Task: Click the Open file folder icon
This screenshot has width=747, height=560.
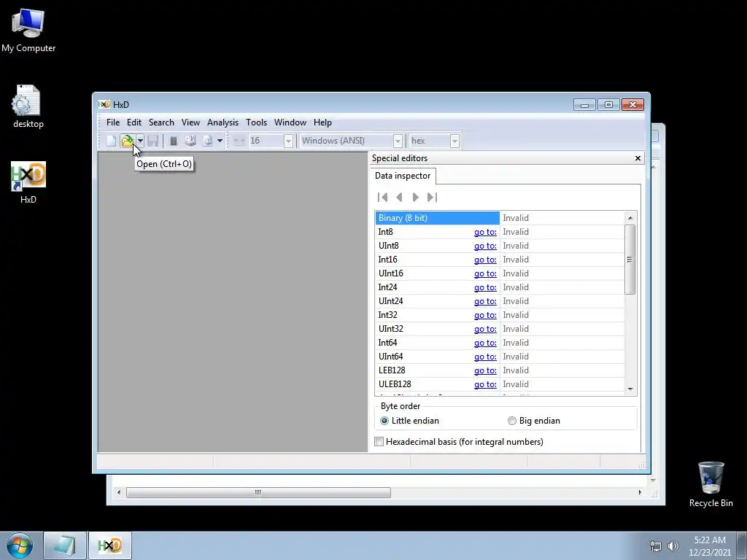Action: 127,141
